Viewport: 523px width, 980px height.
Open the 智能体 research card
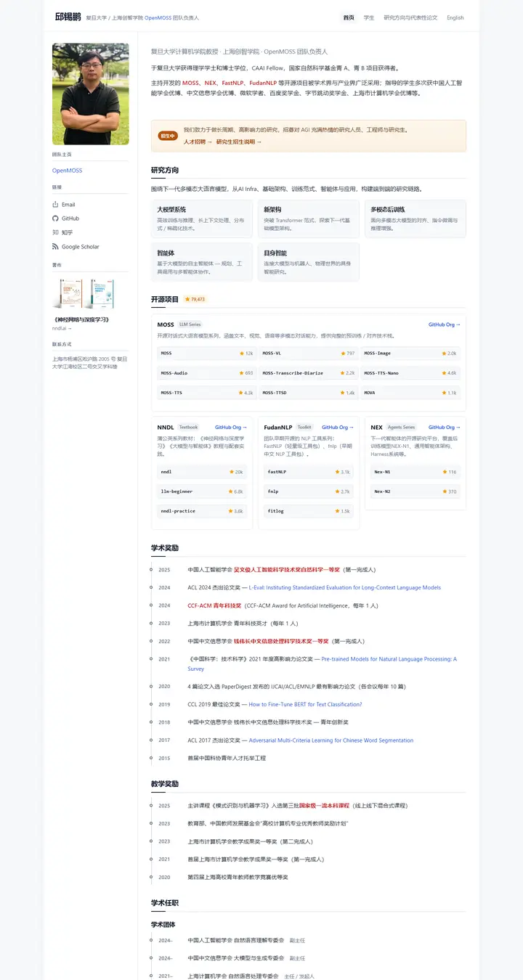pyautogui.click(x=202, y=262)
